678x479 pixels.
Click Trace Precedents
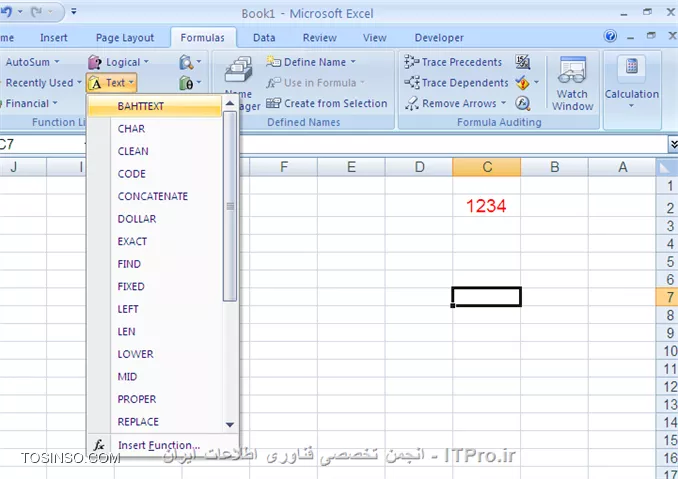pos(453,62)
